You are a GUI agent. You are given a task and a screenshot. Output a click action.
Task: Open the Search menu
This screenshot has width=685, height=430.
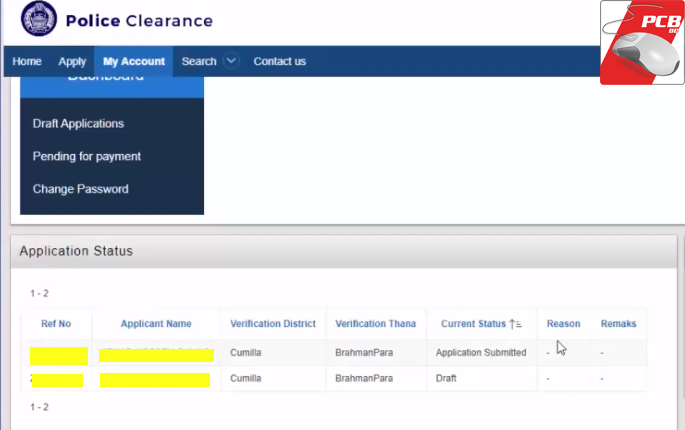click(199, 61)
